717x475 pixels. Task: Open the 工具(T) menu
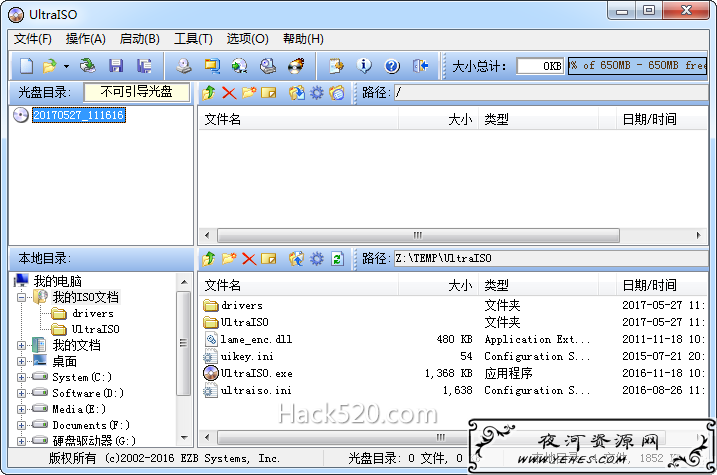(x=193, y=39)
